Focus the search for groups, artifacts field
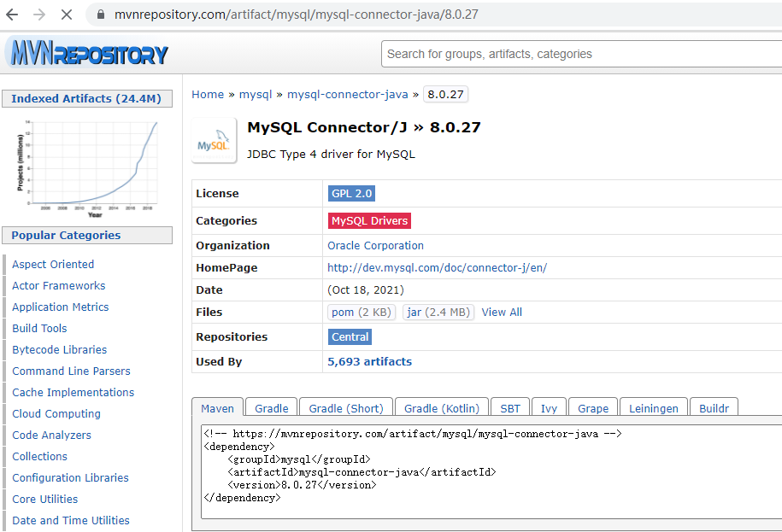 [581, 54]
